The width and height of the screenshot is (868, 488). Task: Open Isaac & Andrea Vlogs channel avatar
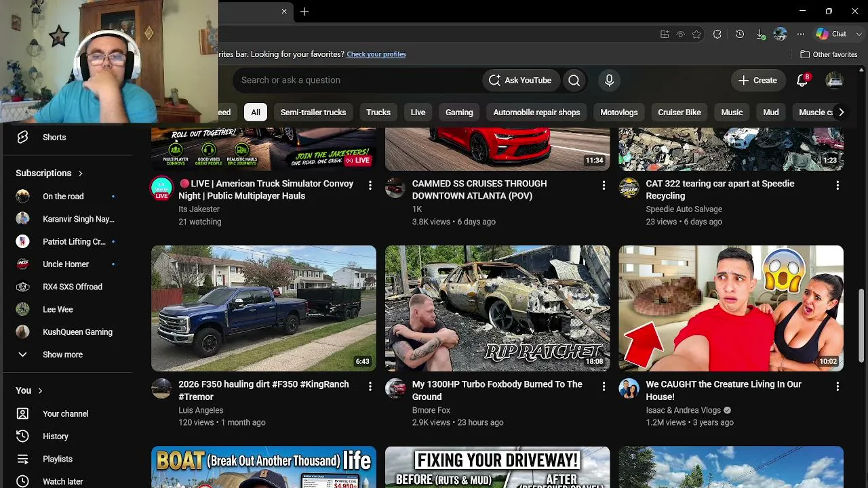(629, 388)
